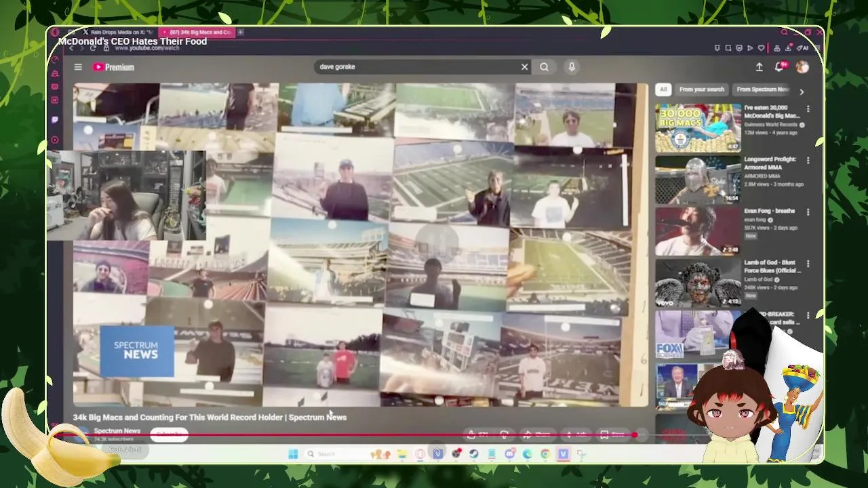Open the Spectrum News channel name
Image resolution: width=868 pixels, height=488 pixels.
117,431
